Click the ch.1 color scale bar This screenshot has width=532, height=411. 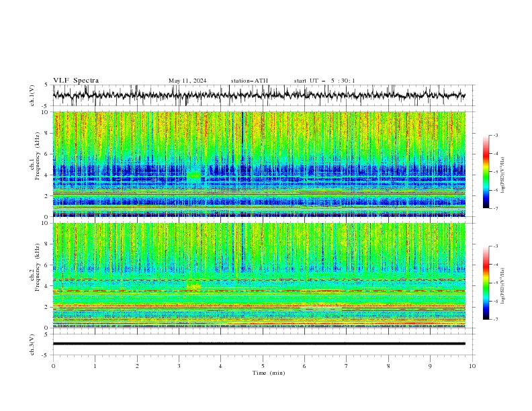tap(486, 172)
